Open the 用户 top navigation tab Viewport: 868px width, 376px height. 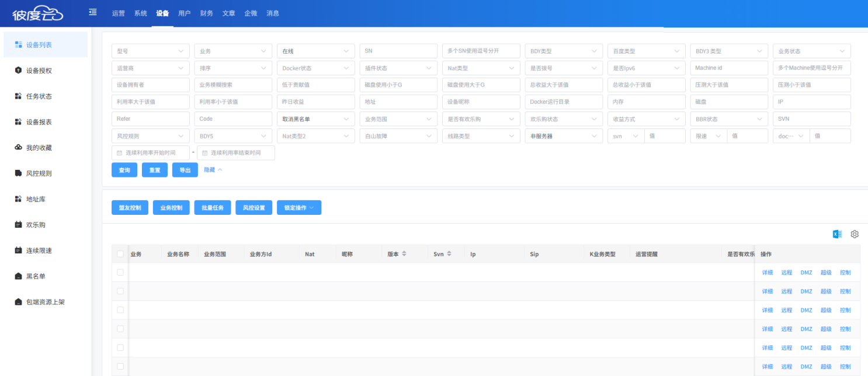tap(184, 13)
